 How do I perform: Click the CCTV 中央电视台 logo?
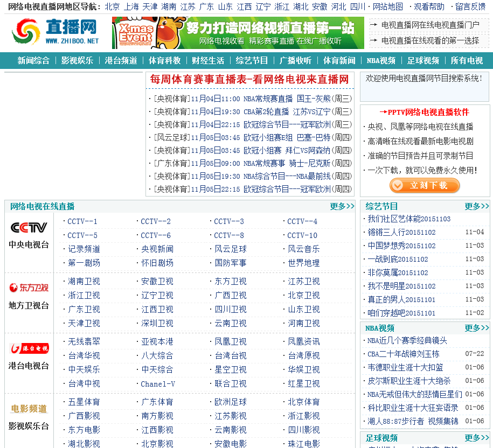(x=29, y=227)
